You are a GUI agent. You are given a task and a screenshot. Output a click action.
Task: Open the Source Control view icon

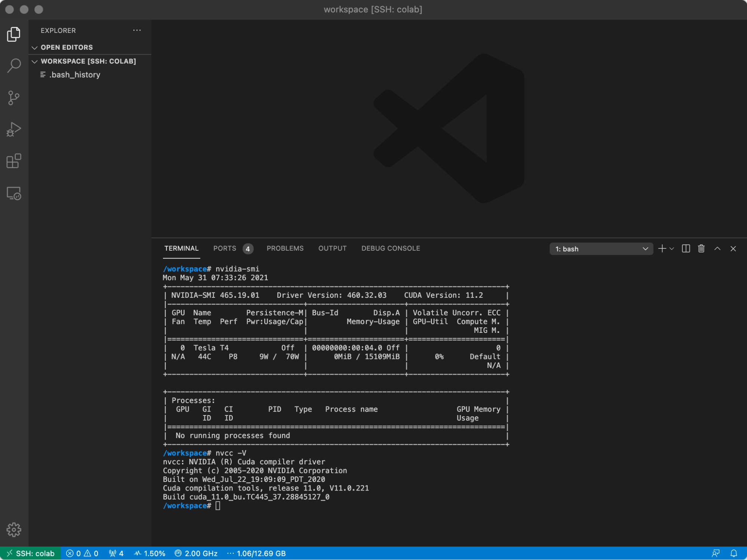[14, 98]
